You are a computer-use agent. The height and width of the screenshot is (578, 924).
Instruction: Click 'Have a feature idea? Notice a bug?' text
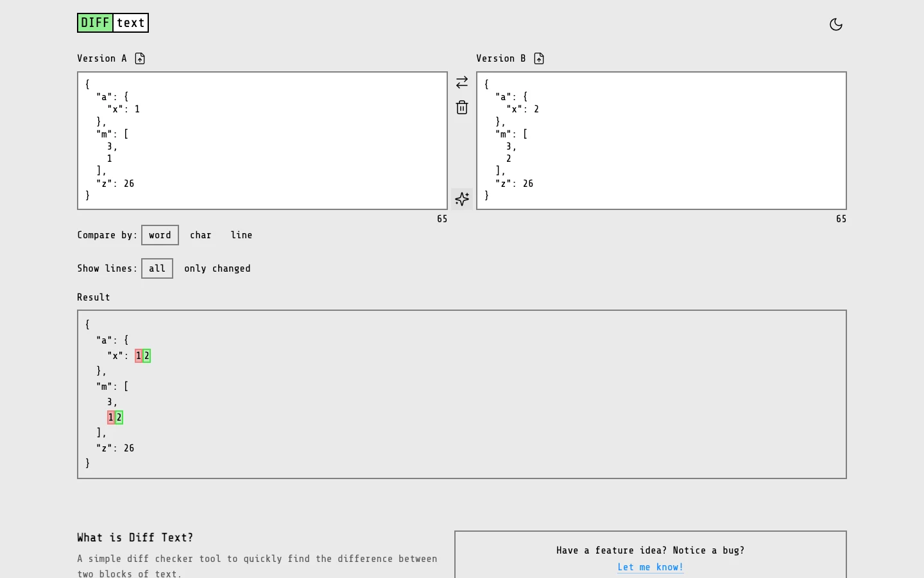click(x=651, y=550)
